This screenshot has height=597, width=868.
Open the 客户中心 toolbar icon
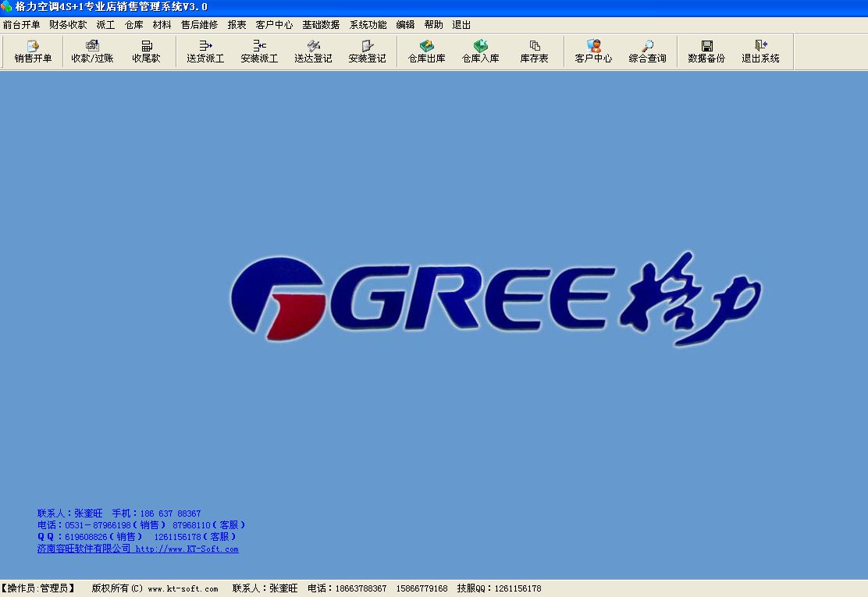[x=593, y=52]
